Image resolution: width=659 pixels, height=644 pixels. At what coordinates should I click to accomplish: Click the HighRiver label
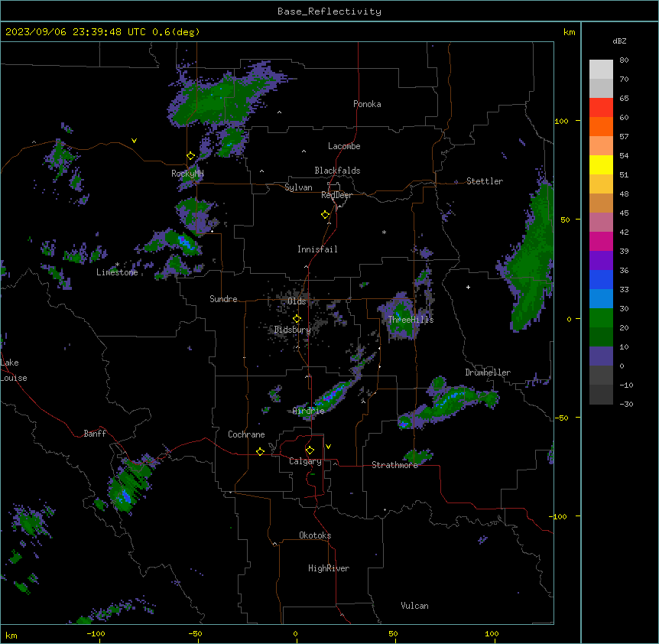click(329, 568)
